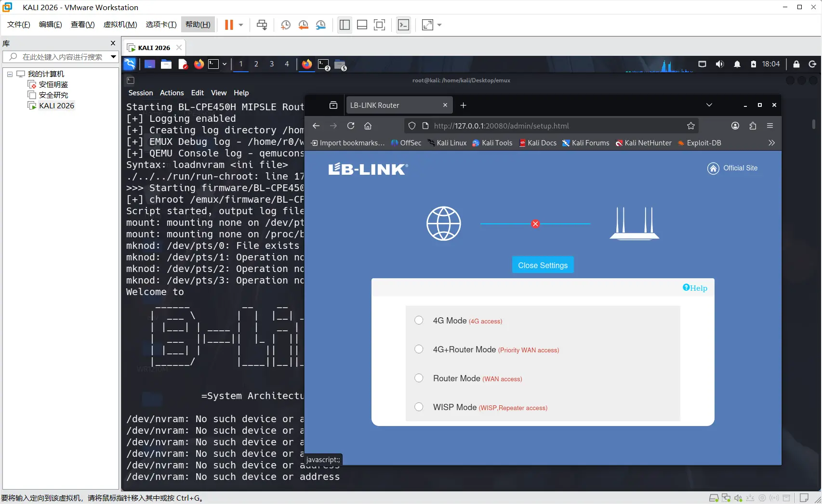Show more bookmarks with the double chevron
The width and height of the screenshot is (822, 504).
pos(771,143)
